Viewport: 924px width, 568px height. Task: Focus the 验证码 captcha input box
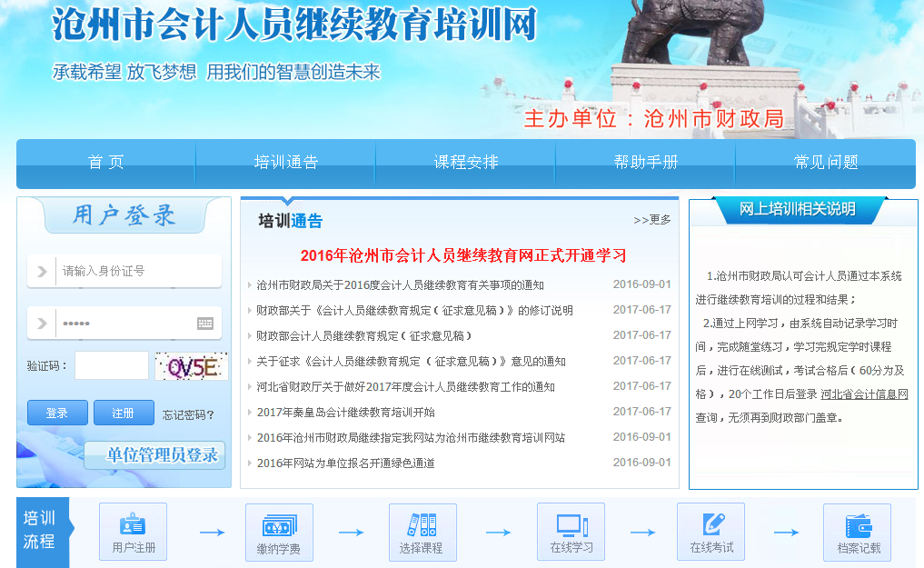coord(112,365)
